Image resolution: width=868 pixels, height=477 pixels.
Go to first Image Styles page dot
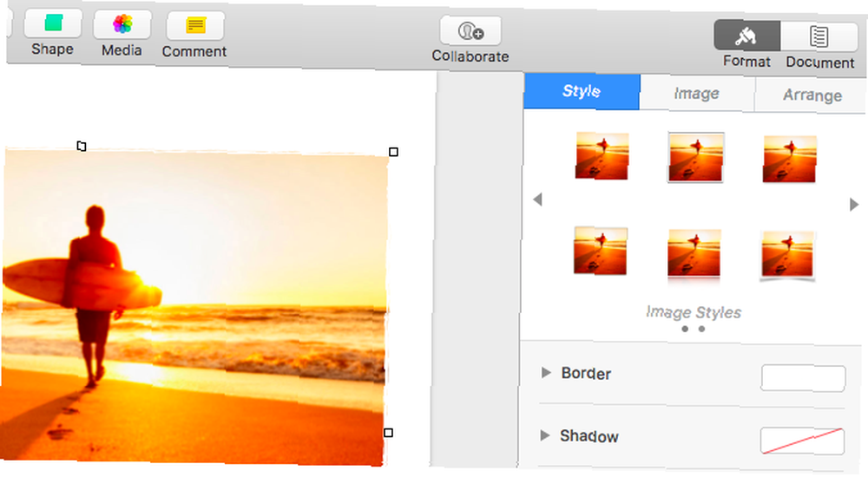(x=686, y=329)
